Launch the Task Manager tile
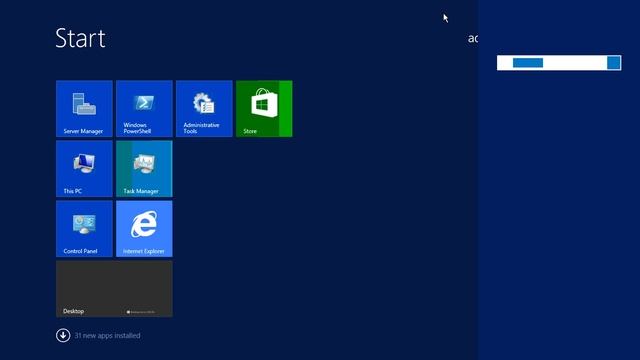The height and width of the screenshot is (360, 640). pos(144,169)
